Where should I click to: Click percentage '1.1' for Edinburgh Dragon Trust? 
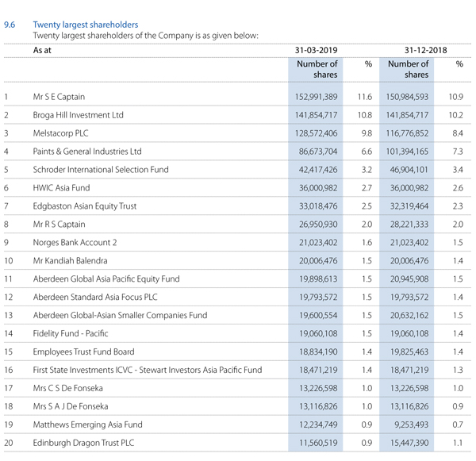coord(458,443)
